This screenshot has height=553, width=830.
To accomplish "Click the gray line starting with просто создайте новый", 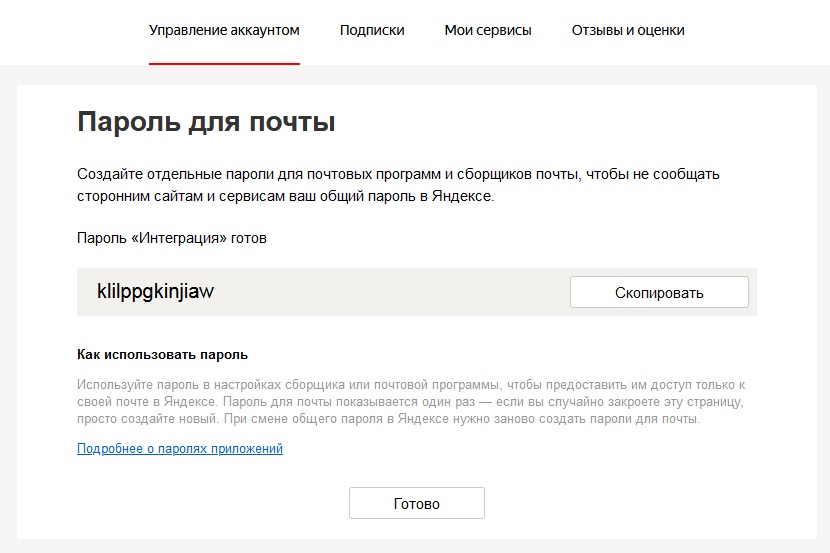I will tap(389, 419).
